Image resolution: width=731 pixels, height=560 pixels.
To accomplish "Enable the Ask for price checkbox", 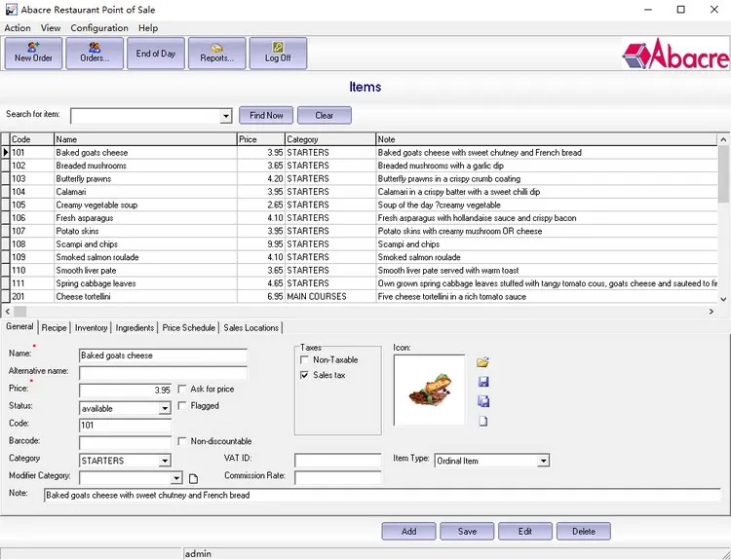I will tap(182, 389).
